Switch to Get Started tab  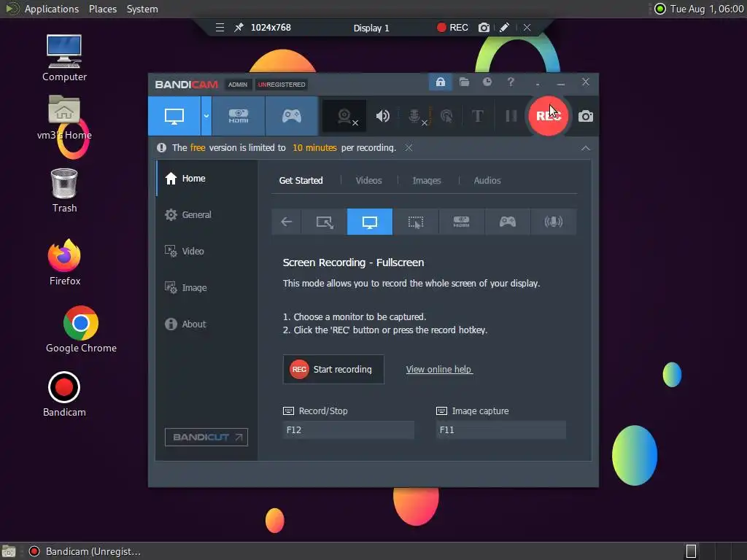tap(301, 181)
